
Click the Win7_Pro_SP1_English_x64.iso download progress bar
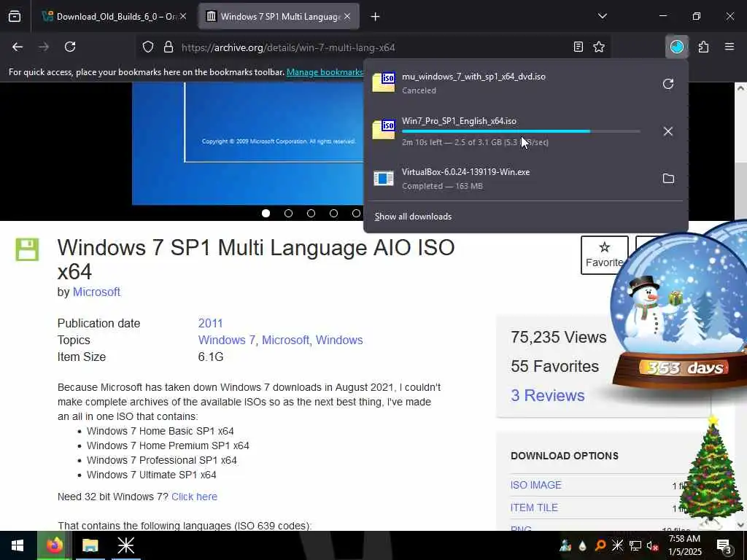click(x=521, y=131)
